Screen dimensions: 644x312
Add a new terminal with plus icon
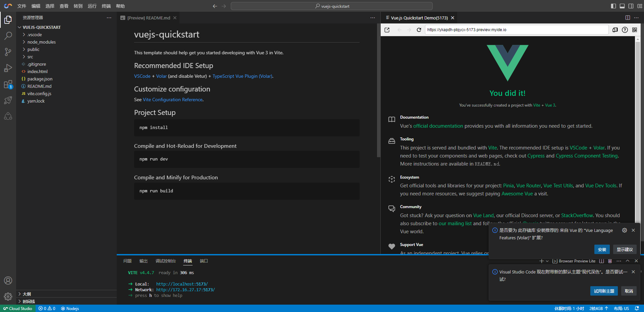coord(541,261)
